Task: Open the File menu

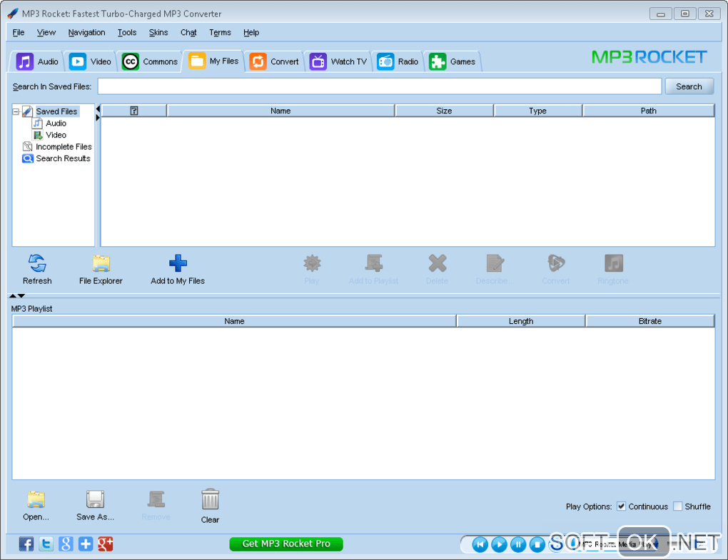Action: [x=19, y=33]
